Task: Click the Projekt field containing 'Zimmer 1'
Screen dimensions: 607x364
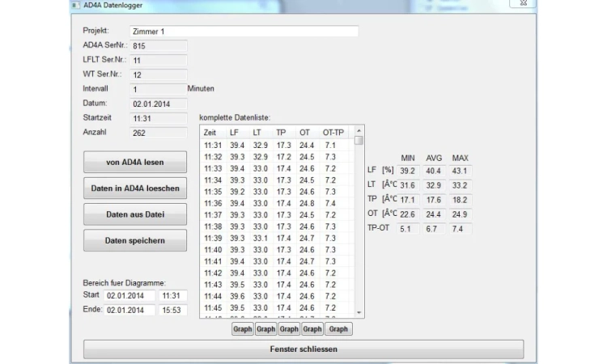Action: tap(243, 32)
